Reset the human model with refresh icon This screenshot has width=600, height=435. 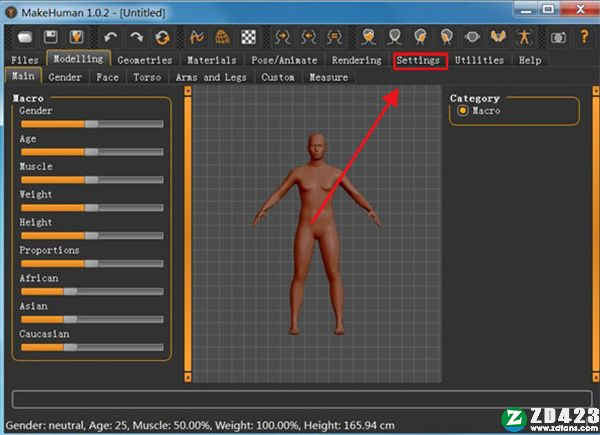tap(162, 37)
